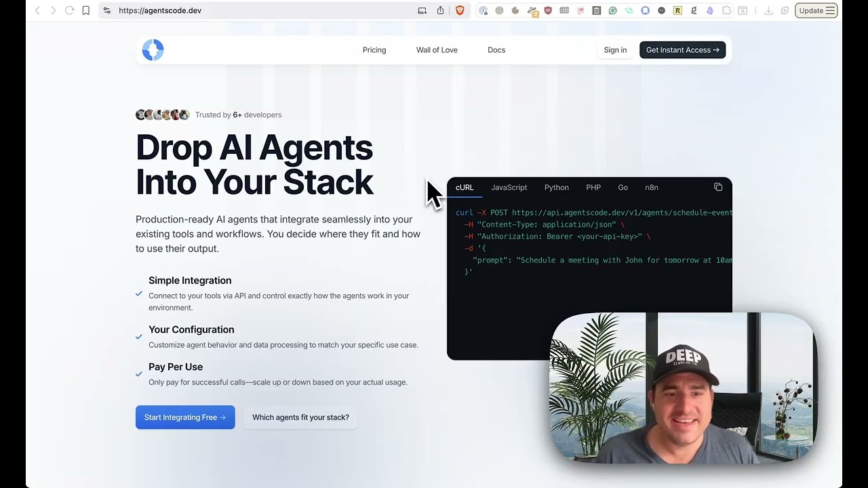This screenshot has height=488, width=868.
Task: Open Brave Shields lion icon
Action: [x=460, y=10]
